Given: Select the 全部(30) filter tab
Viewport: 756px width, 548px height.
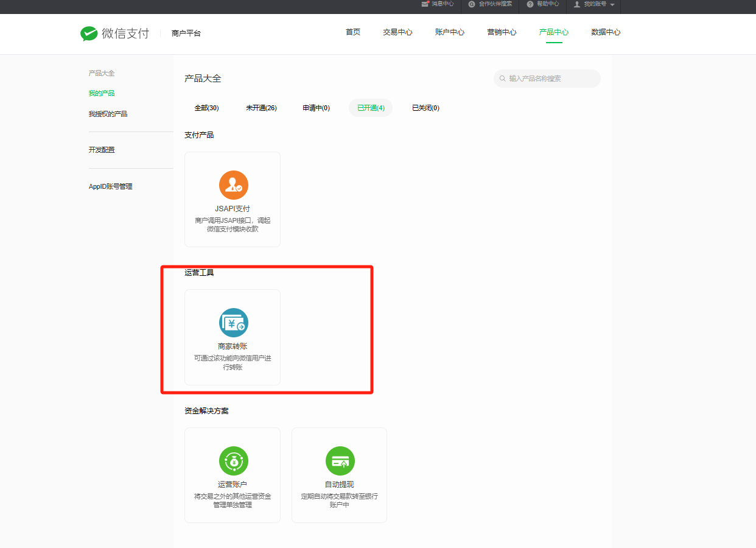Looking at the screenshot, I should (x=206, y=108).
